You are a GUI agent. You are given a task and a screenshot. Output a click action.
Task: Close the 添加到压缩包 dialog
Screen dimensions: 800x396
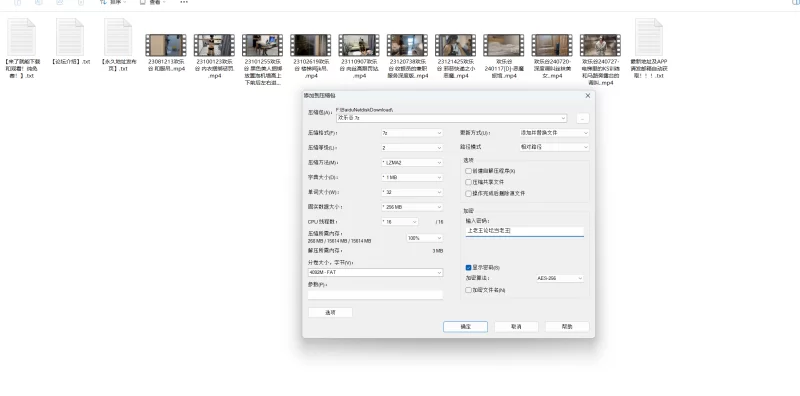click(588, 95)
